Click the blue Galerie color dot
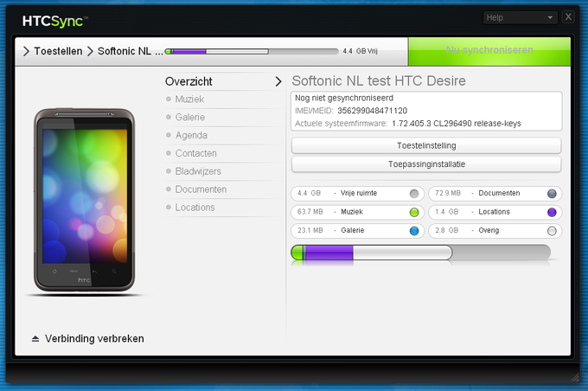 (414, 231)
